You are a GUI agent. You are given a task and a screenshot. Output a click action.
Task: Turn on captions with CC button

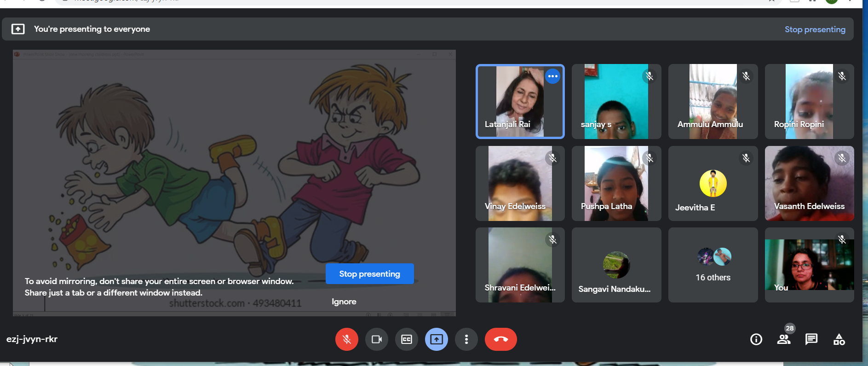[x=407, y=339]
